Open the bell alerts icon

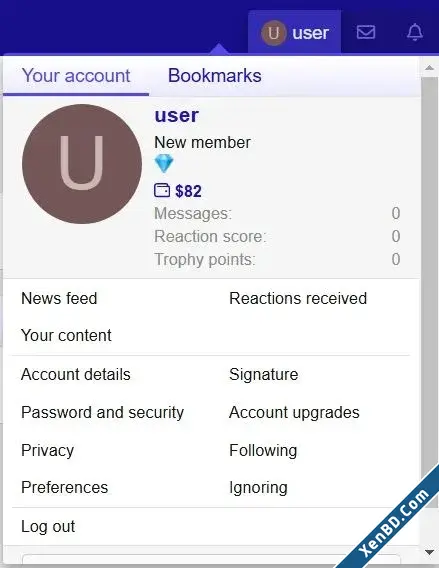pos(415,32)
